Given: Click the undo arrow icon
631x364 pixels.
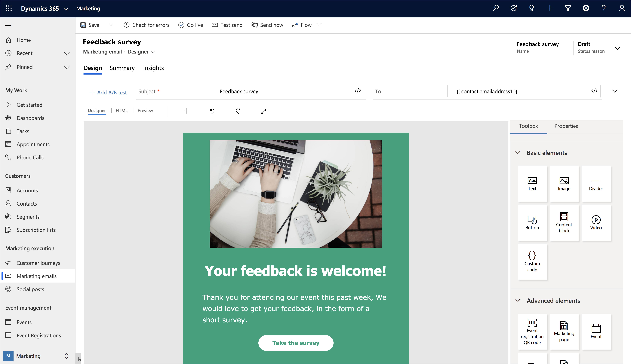Looking at the screenshot, I should point(212,111).
